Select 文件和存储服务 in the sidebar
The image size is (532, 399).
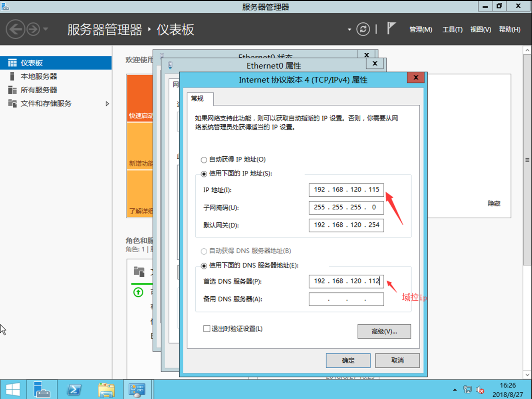pos(56,104)
